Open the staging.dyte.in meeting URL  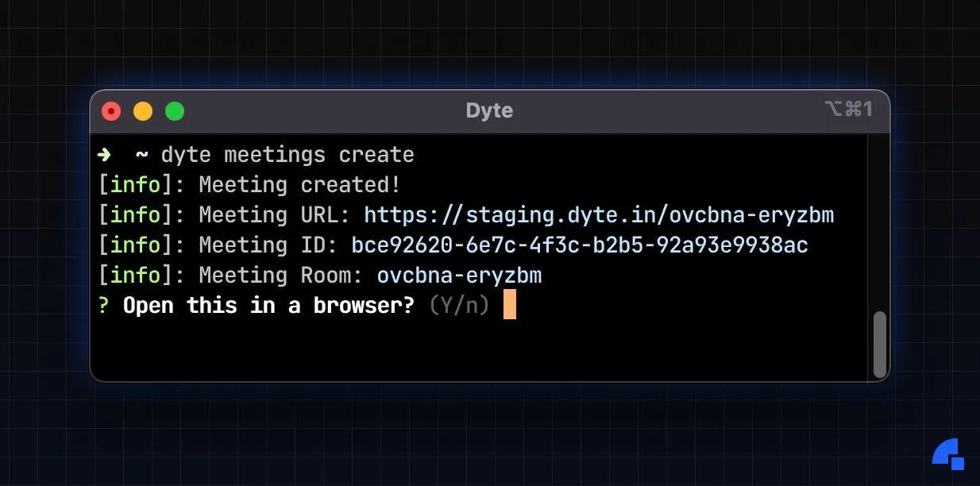coord(599,214)
